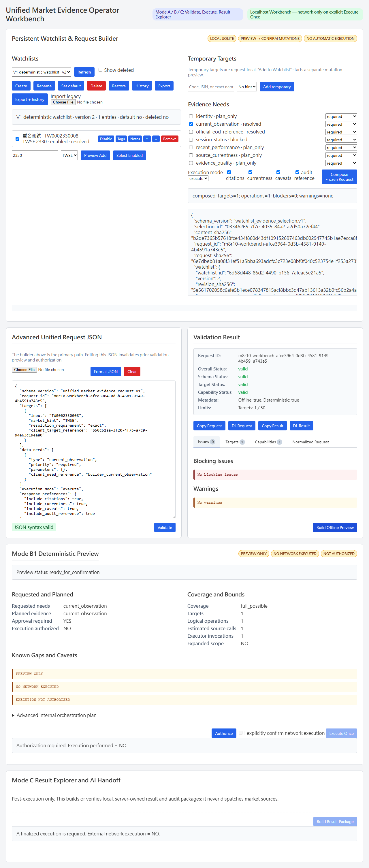Create a new watchlist
This screenshot has height=868, width=369.
pyautogui.click(x=21, y=86)
